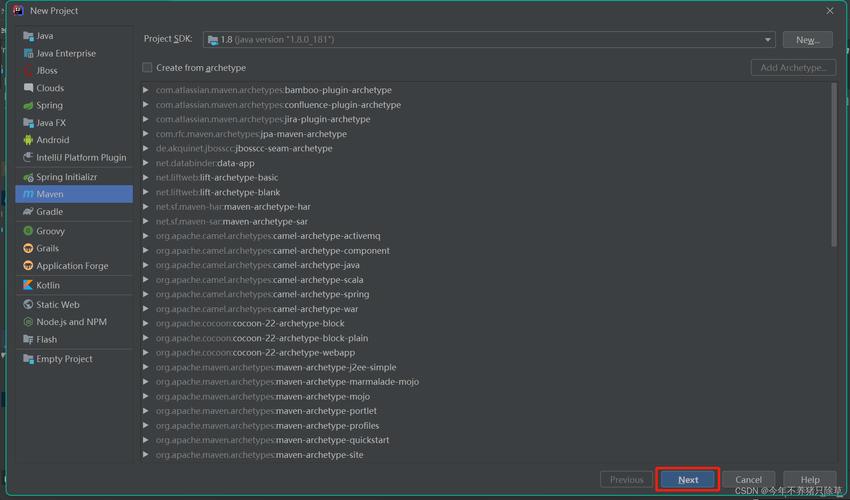Select camel-archetype-activemq row text

268,236
